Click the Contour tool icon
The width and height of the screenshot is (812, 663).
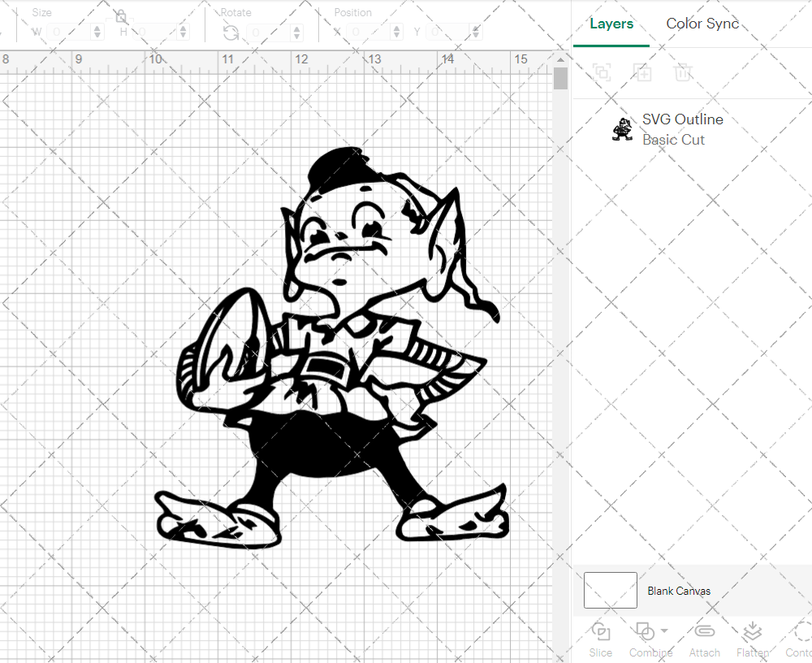point(802,632)
